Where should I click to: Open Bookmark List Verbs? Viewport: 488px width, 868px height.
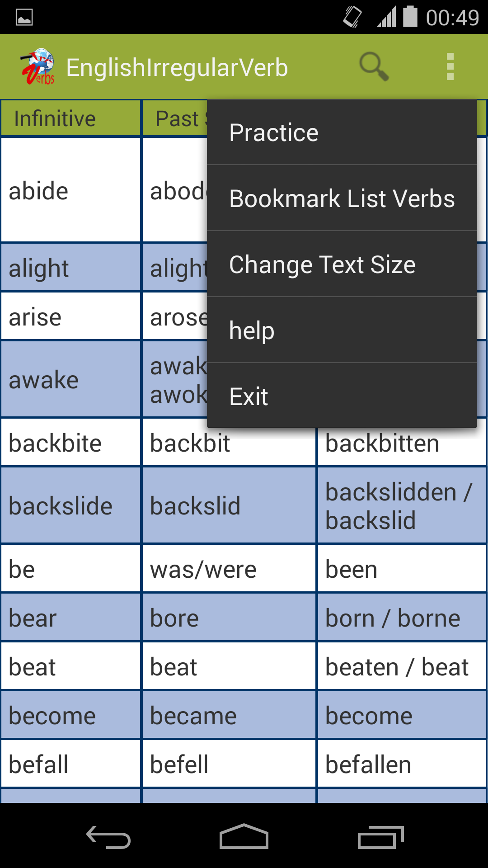[x=342, y=198]
